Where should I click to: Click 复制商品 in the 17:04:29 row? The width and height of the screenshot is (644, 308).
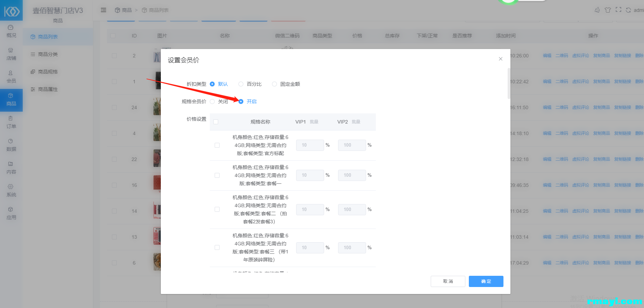click(602, 263)
